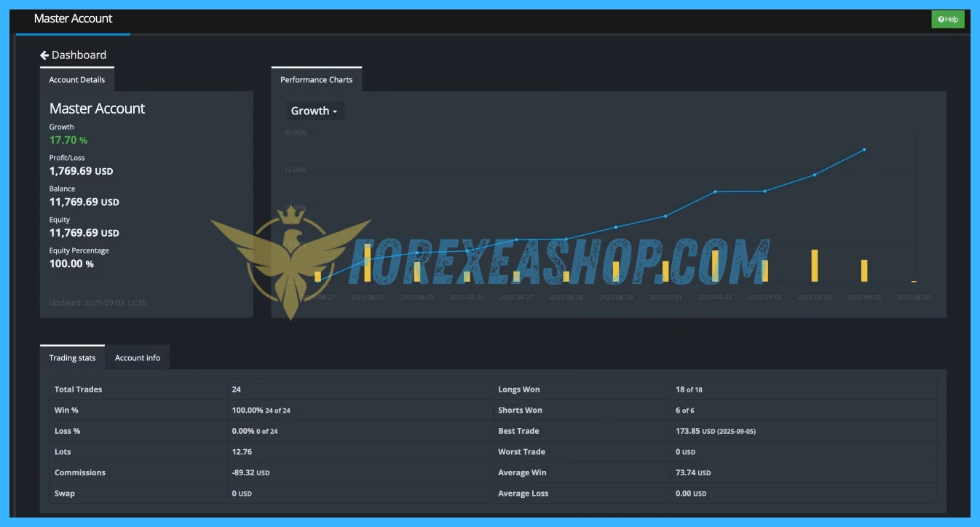Click the line chart point for 2025-09-05
The width and height of the screenshot is (980, 527).
[864, 150]
